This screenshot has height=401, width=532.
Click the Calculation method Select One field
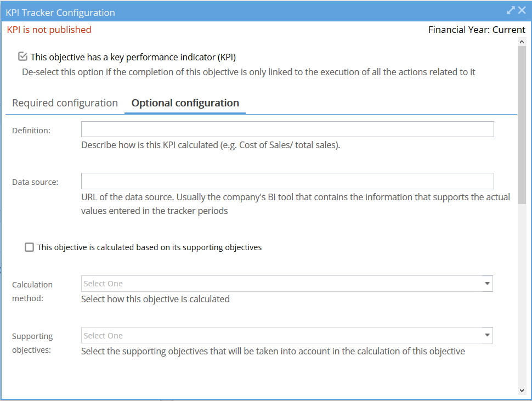287,284
